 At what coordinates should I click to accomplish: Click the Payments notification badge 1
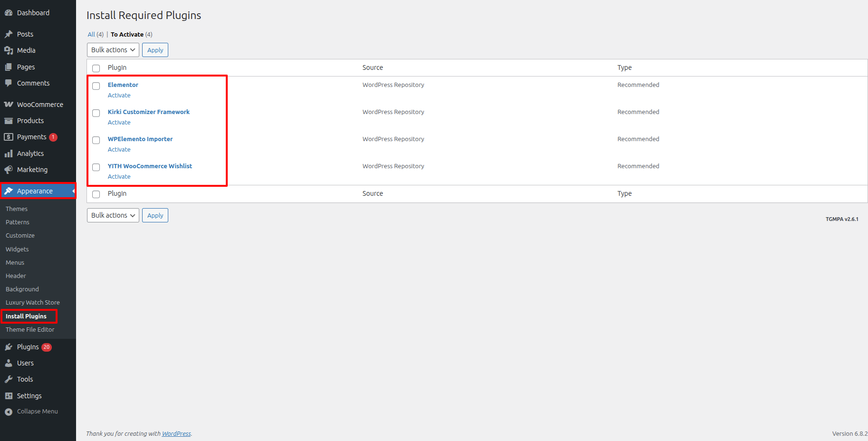coord(53,137)
